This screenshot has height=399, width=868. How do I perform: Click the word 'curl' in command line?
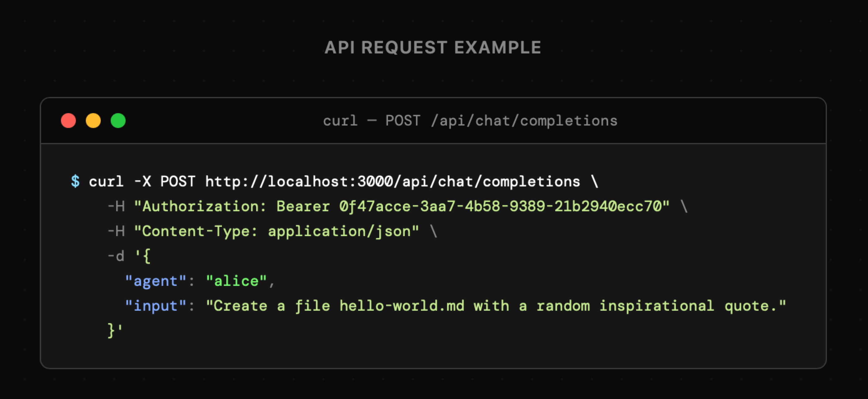point(106,182)
